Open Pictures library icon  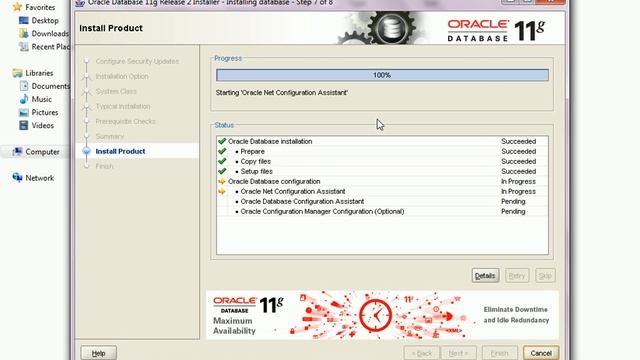[x=24, y=112]
